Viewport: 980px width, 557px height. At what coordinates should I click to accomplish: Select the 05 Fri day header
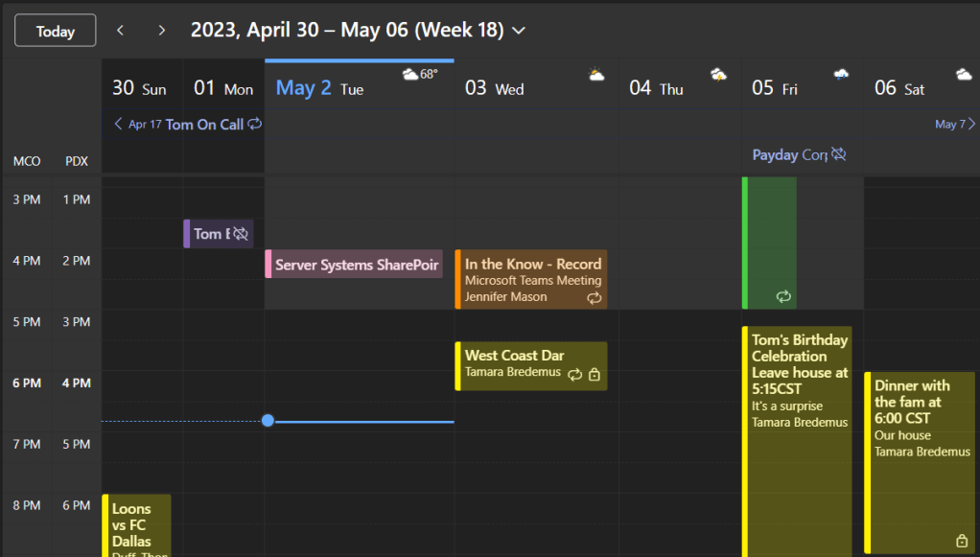pyautogui.click(x=775, y=89)
